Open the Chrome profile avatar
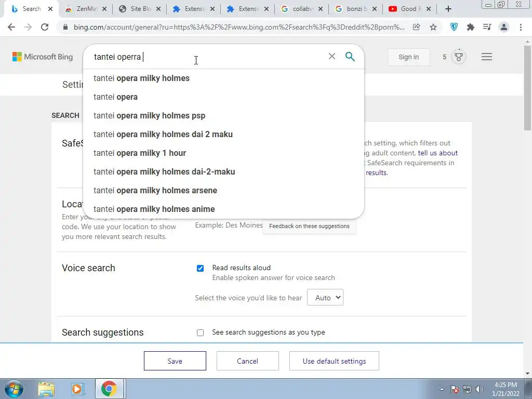 [x=504, y=27]
